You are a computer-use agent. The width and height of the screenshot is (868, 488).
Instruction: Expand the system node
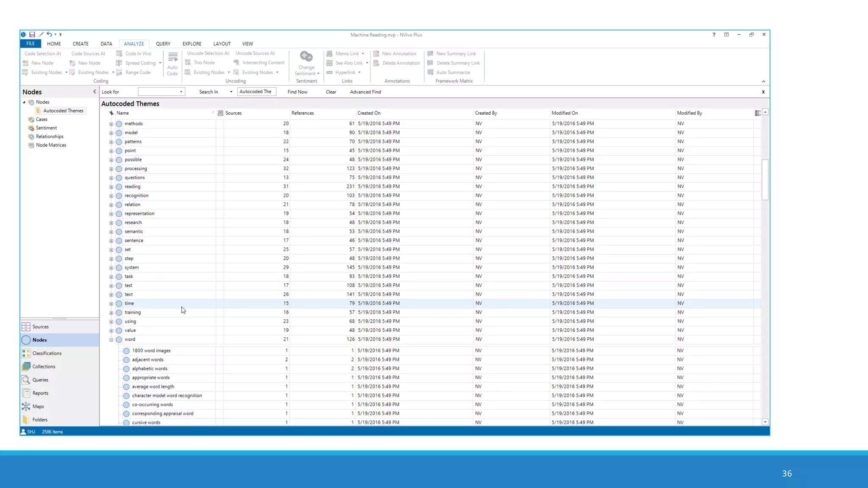point(111,268)
